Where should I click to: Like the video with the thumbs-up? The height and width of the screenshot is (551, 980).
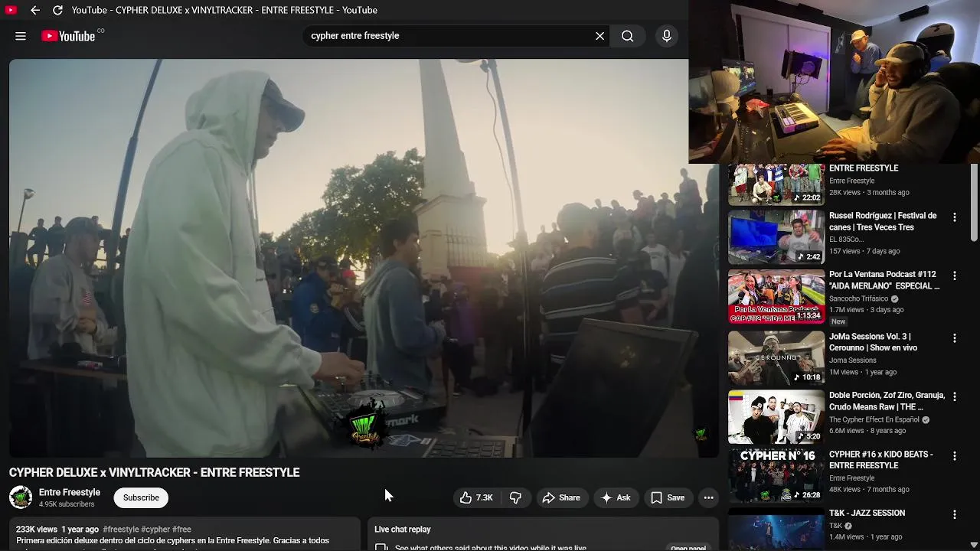click(476, 497)
